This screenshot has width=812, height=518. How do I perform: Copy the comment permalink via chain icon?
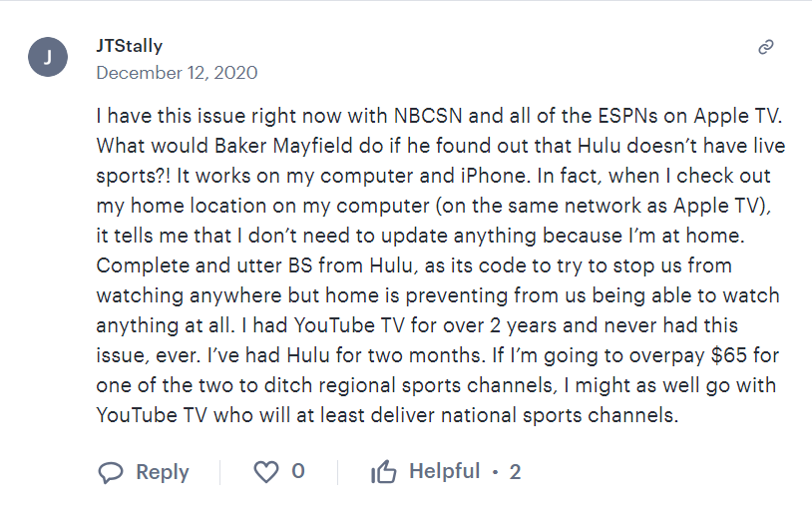click(766, 47)
